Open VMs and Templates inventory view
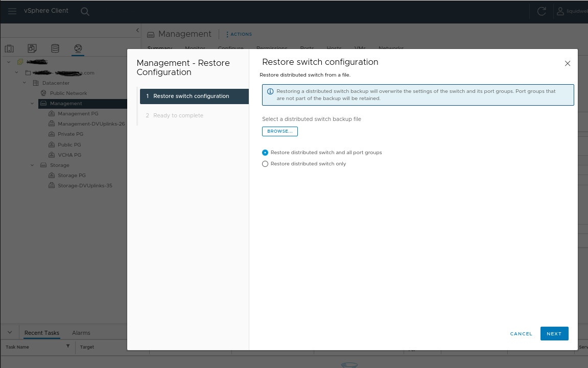The image size is (588, 368). pos(32,48)
